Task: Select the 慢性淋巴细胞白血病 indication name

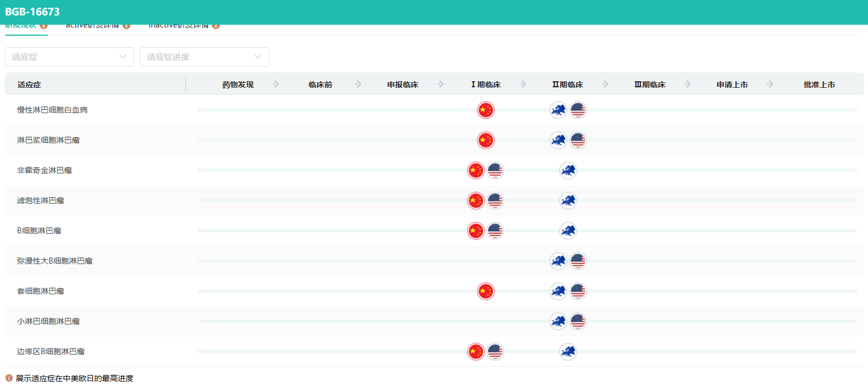Action: (x=52, y=110)
